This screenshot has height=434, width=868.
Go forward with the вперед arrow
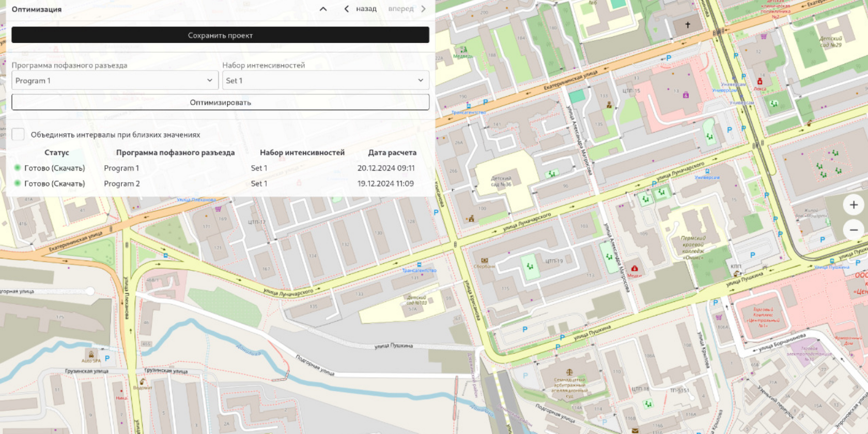(408, 9)
